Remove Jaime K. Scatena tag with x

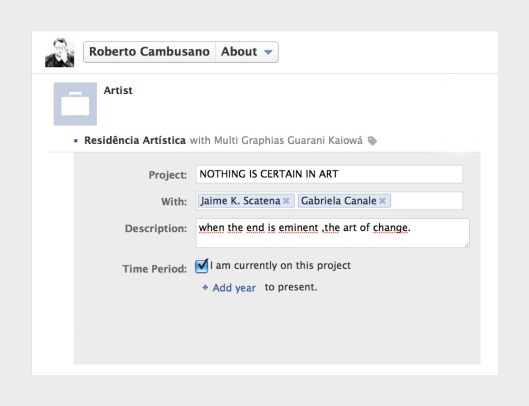point(286,201)
